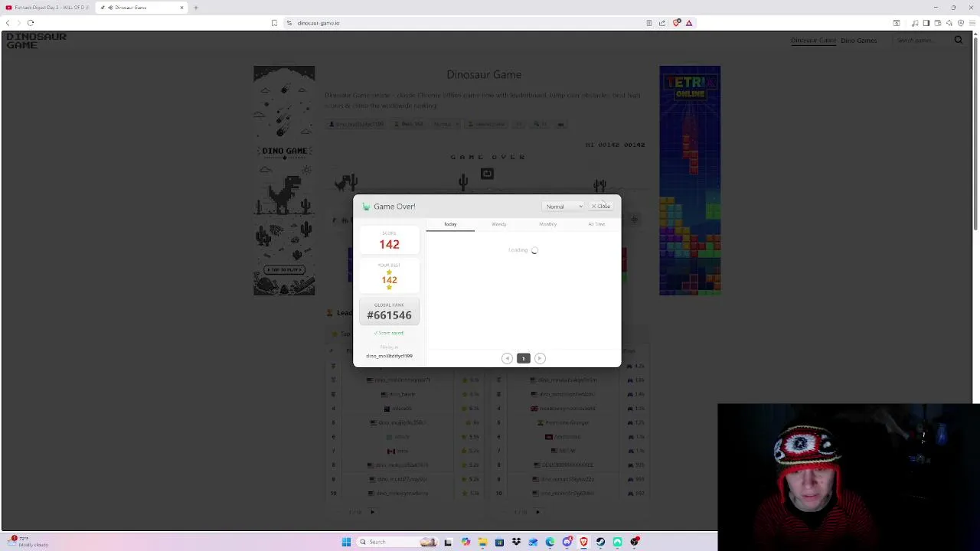The image size is (980, 551).
Task: Switch to the first YouTube browser tab
Action: (47, 8)
